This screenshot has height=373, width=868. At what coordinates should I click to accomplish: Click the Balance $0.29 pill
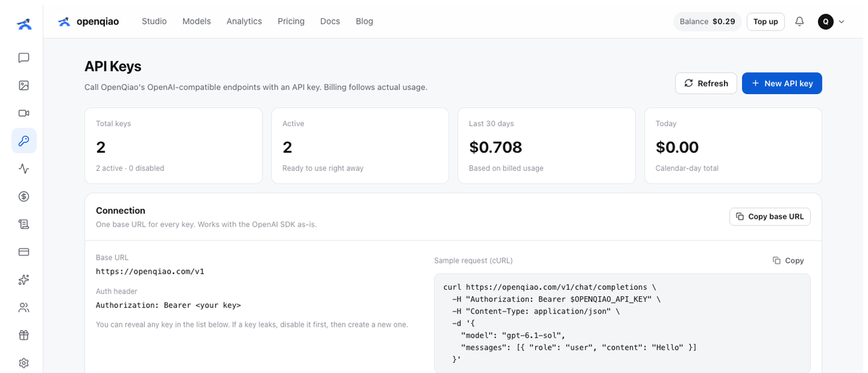[707, 22]
